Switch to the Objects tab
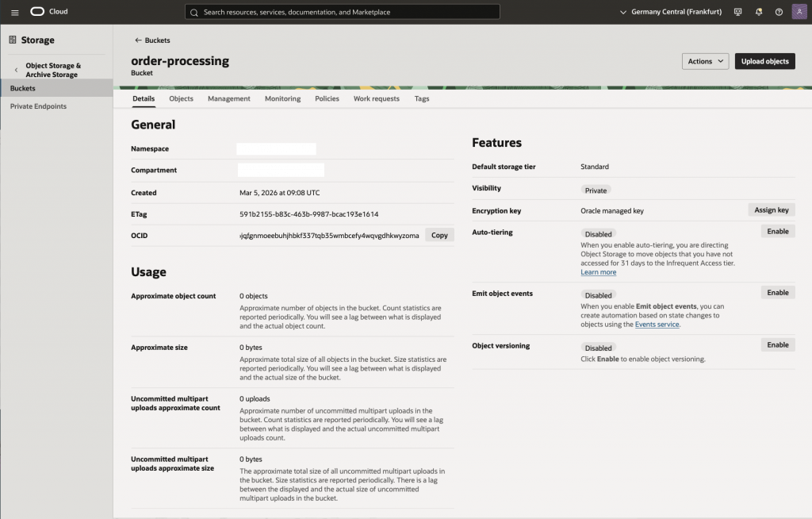Screen dimensions: 812x519 click(x=181, y=98)
